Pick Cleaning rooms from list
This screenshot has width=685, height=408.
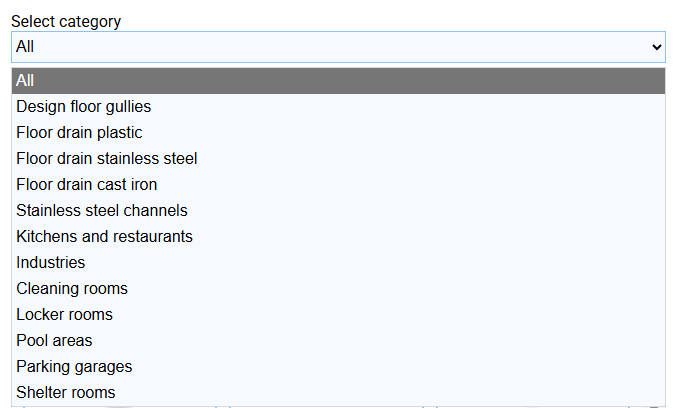point(72,288)
